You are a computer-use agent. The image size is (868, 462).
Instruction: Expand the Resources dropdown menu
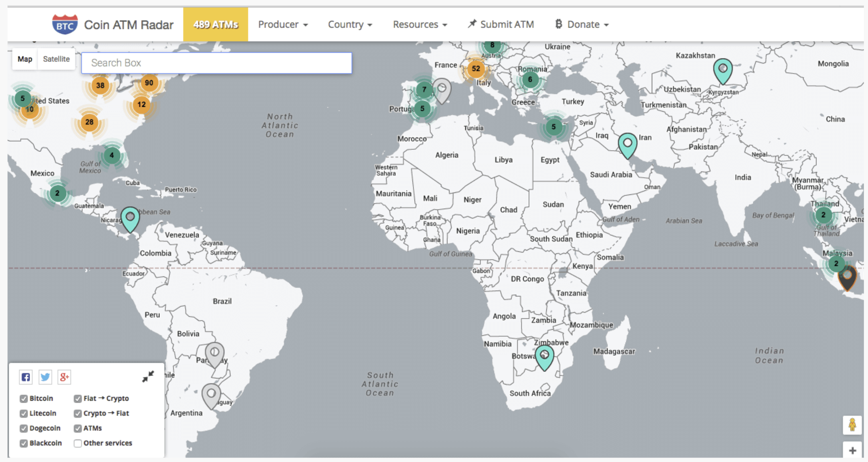(420, 24)
